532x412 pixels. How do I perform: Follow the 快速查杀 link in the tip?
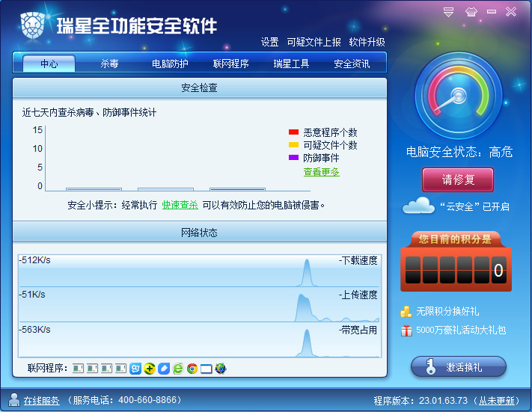(x=180, y=205)
